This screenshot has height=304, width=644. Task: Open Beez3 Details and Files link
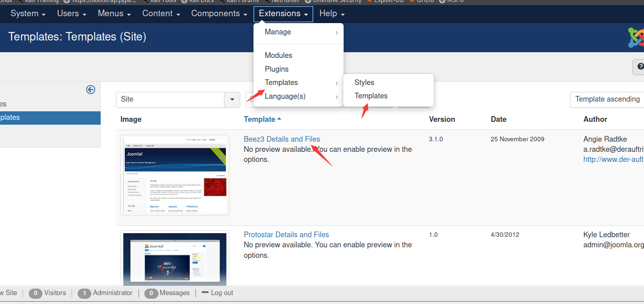[x=282, y=139]
